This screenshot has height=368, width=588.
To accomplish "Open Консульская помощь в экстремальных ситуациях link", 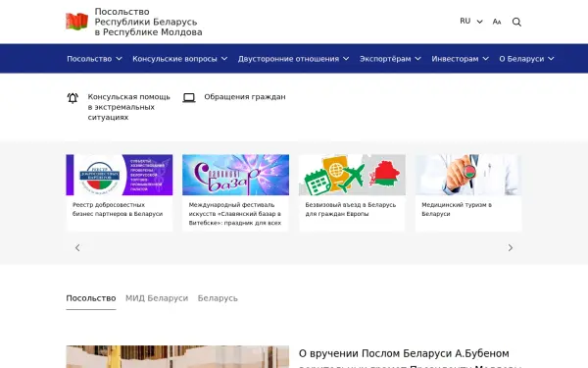I will click(128, 107).
